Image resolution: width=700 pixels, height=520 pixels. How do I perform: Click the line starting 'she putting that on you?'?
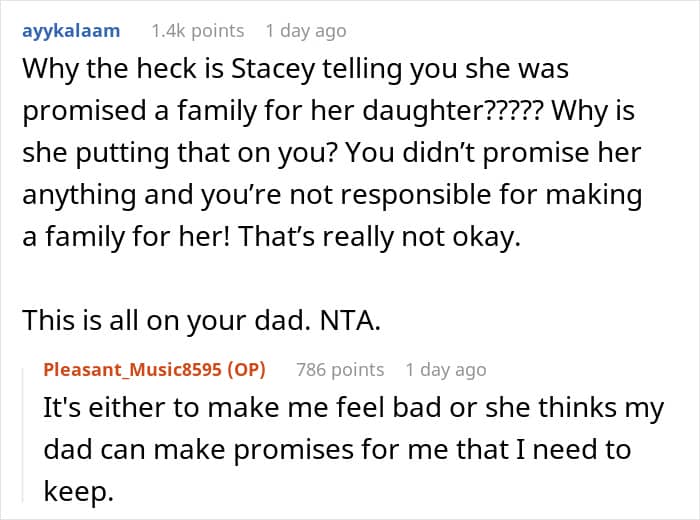(332, 153)
